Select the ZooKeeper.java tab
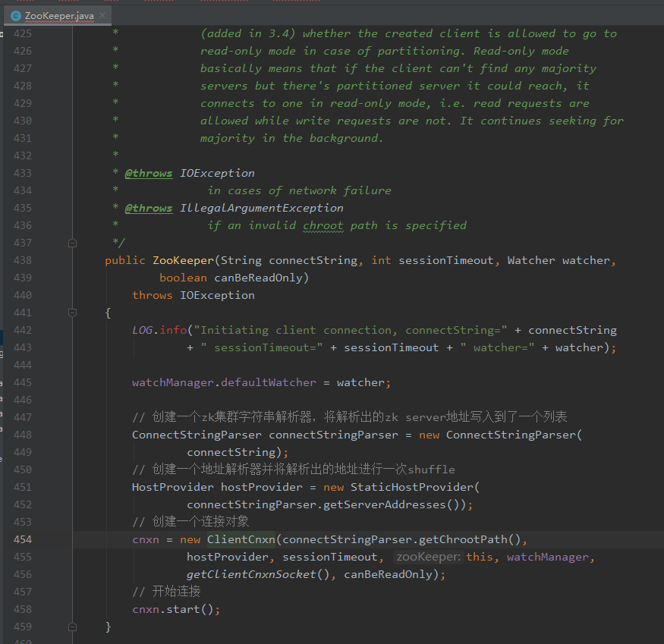Screen dimensions: 664x644 coord(58,15)
